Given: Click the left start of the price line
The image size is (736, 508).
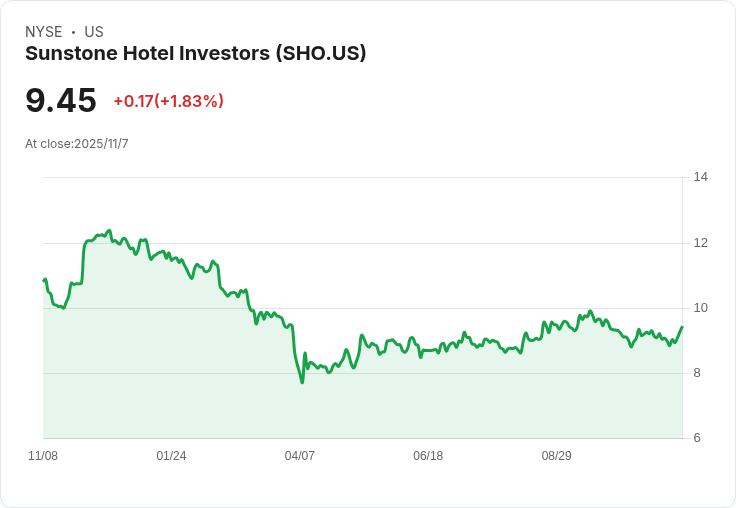Looking at the screenshot, I should (44, 280).
